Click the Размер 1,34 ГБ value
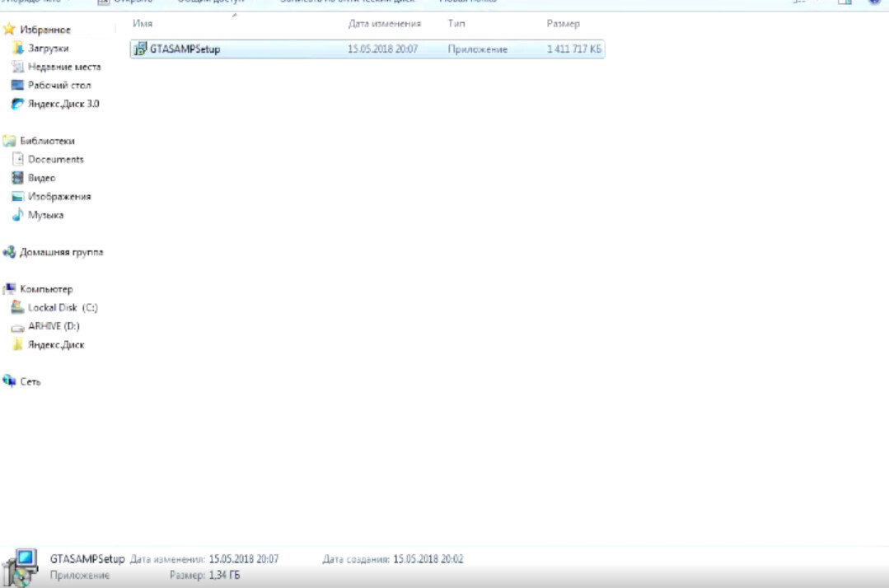889x588 pixels. click(225, 576)
